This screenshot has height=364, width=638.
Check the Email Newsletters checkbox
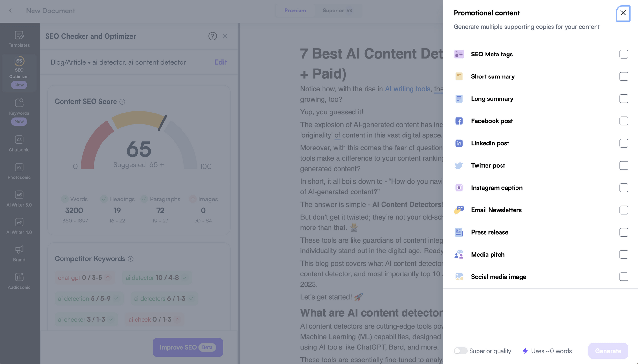(624, 210)
